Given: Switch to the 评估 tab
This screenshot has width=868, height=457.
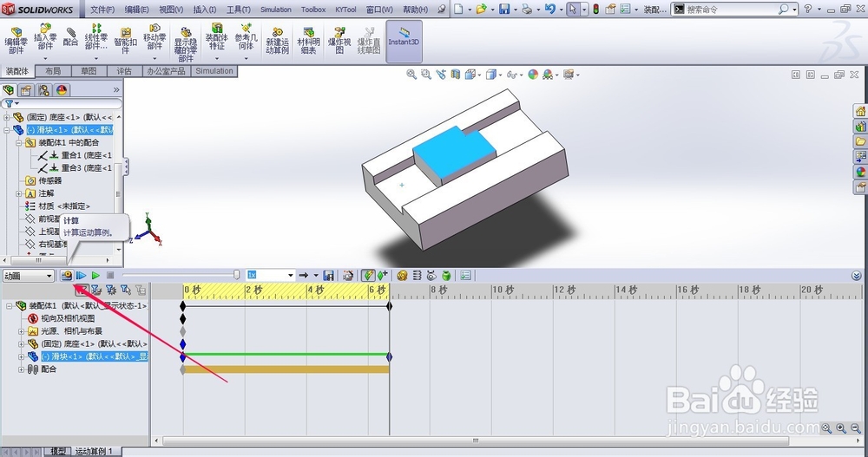Looking at the screenshot, I should 124,71.
